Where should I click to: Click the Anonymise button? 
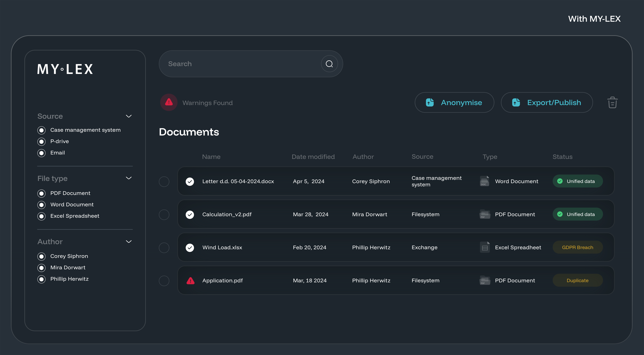pyautogui.click(x=454, y=102)
